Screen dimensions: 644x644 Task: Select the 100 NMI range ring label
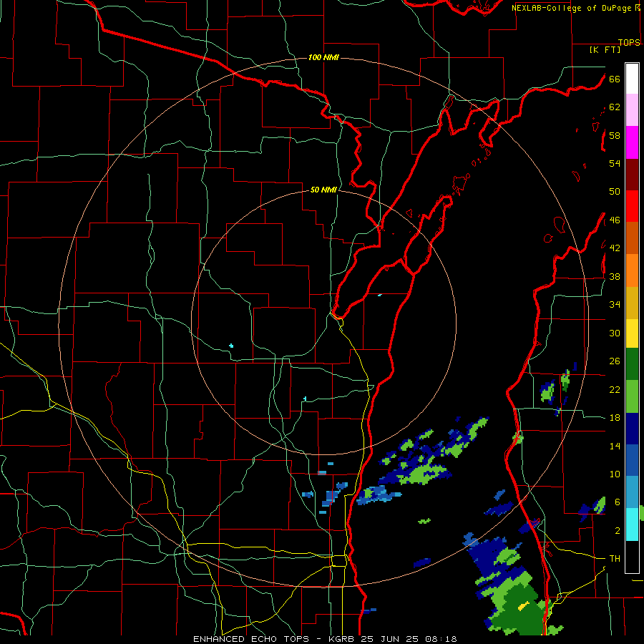tap(323, 57)
